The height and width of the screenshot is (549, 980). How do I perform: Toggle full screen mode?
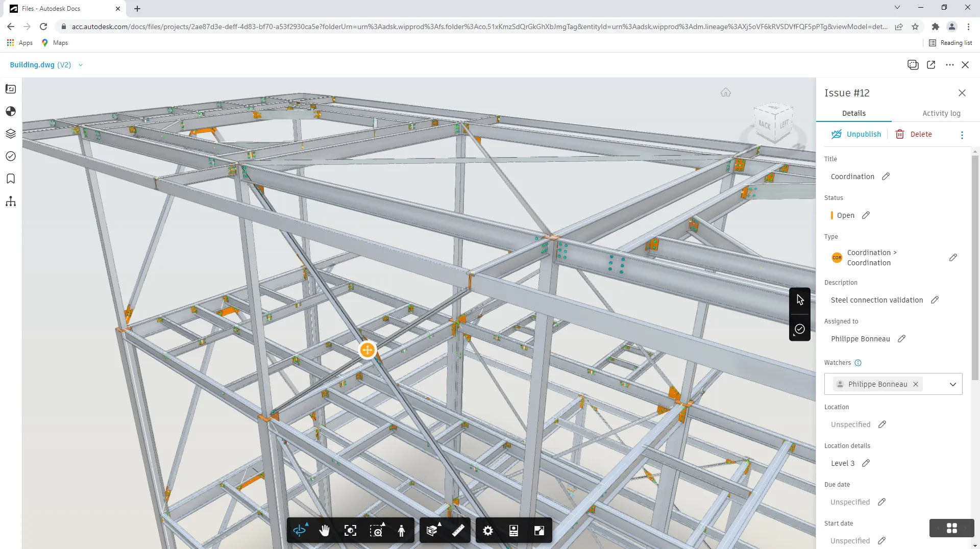[x=540, y=530]
